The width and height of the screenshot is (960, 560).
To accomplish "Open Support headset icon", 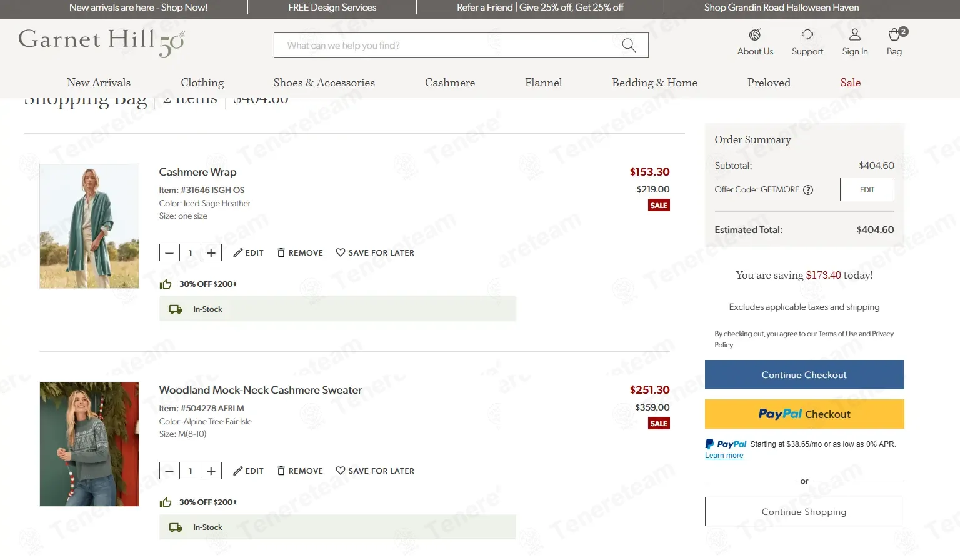I will pos(807,35).
